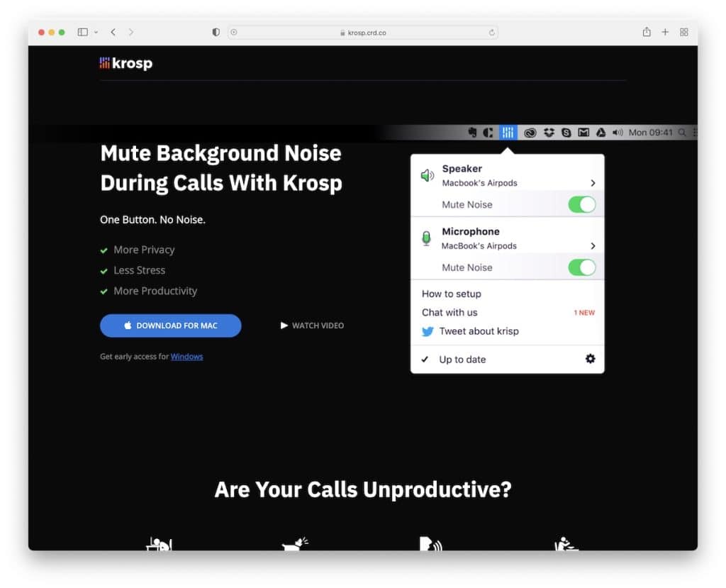Click the green speaker icon
The image size is (726, 588).
427,176
